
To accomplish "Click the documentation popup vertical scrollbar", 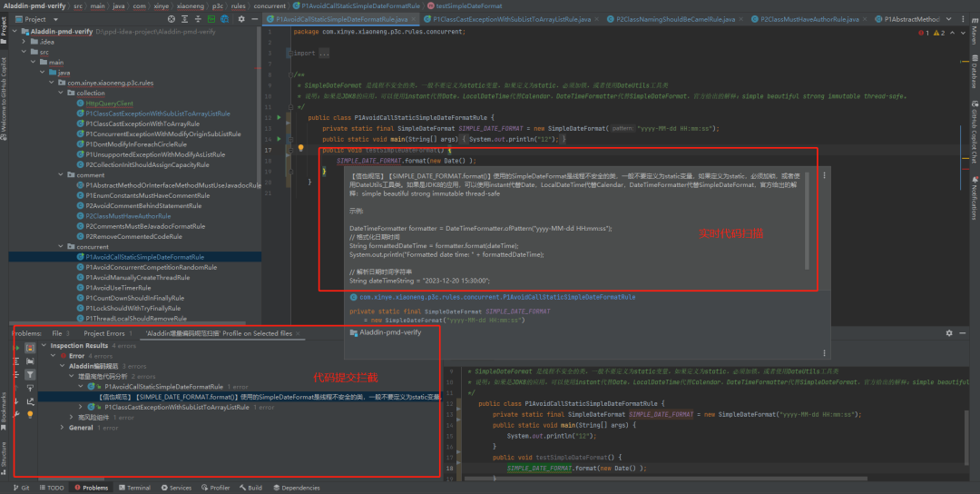I will coord(808,220).
